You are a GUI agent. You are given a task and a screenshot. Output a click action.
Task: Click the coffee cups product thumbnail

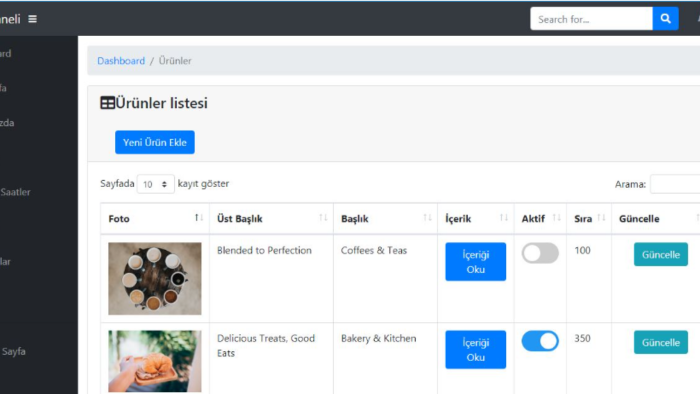[155, 279]
